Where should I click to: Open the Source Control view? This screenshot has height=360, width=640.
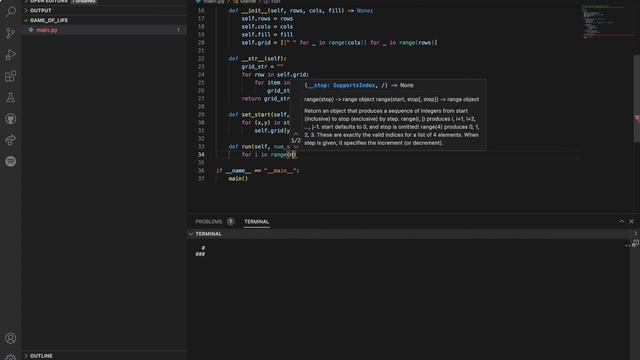tap(11, 33)
